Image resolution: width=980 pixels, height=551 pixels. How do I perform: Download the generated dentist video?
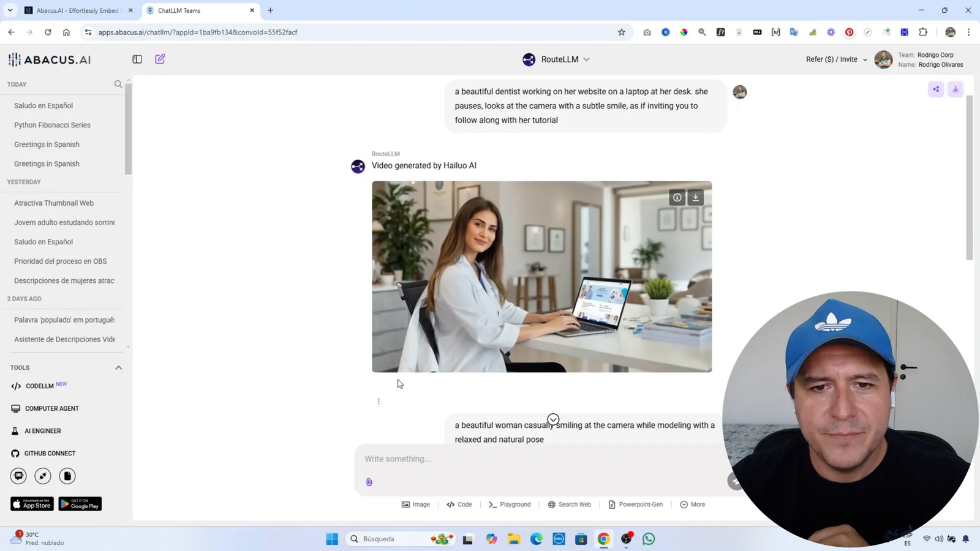click(695, 197)
